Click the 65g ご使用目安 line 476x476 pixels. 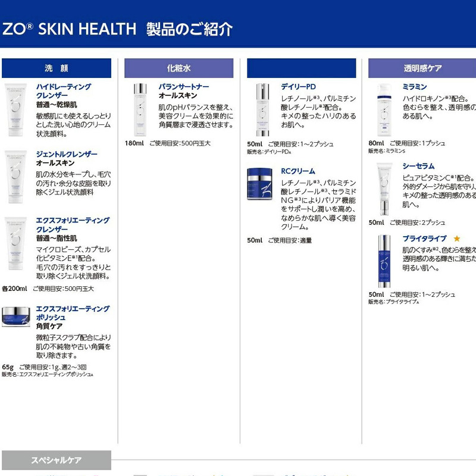pyautogui.click(x=44, y=367)
